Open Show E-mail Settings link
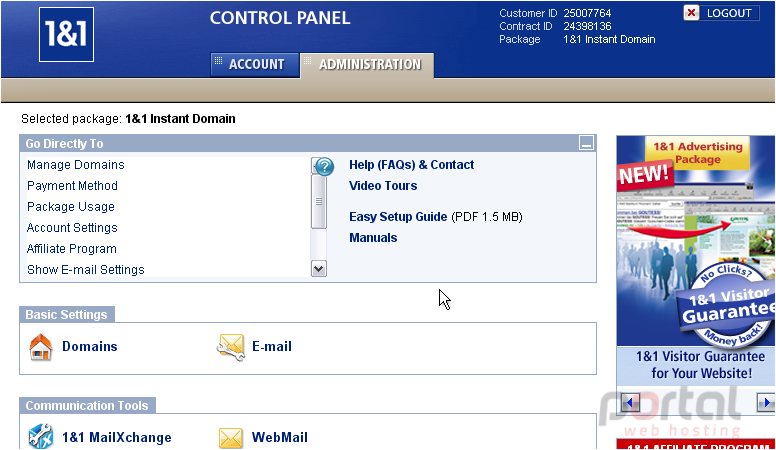776x450 pixels. (x=86, y=270)
